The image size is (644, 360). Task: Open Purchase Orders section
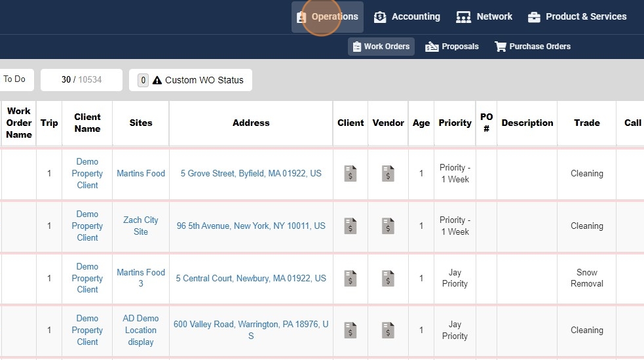(x=533, y=47)
